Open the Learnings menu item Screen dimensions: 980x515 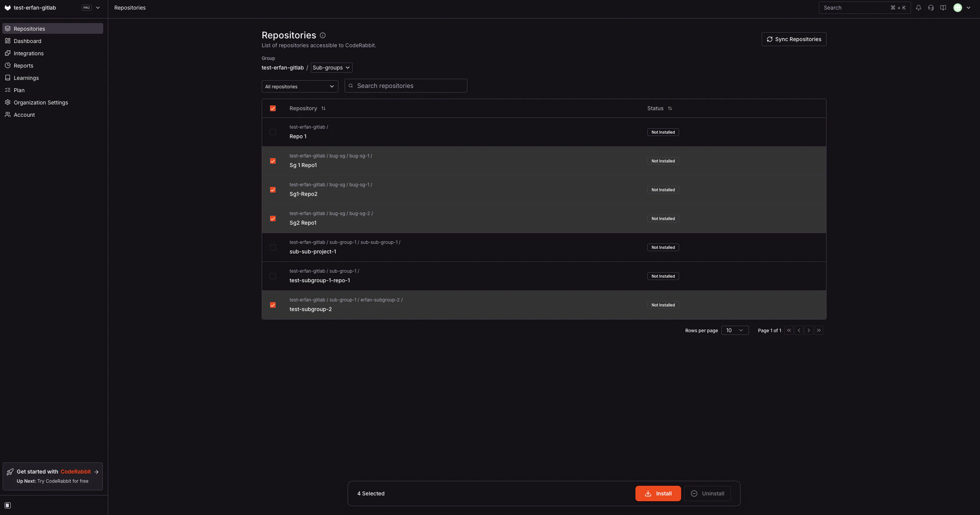(53, 78)
